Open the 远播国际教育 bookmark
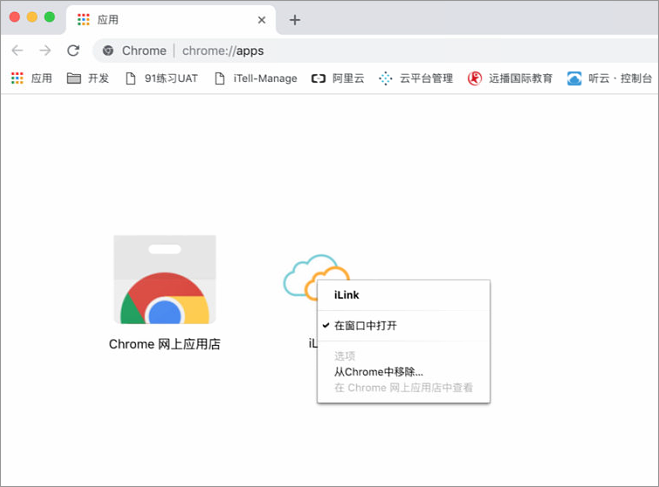 (x=510, y=78)
